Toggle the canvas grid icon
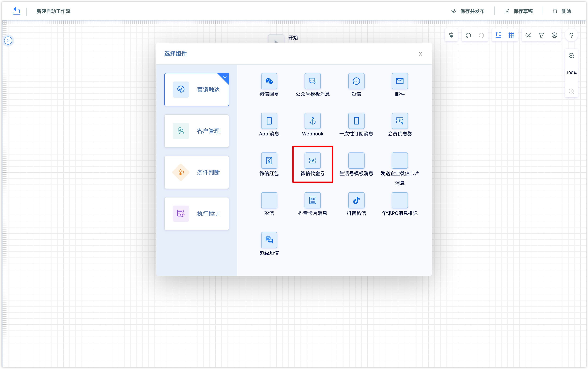This screenshot has width=588, height=369. click(x=511, y=35)
